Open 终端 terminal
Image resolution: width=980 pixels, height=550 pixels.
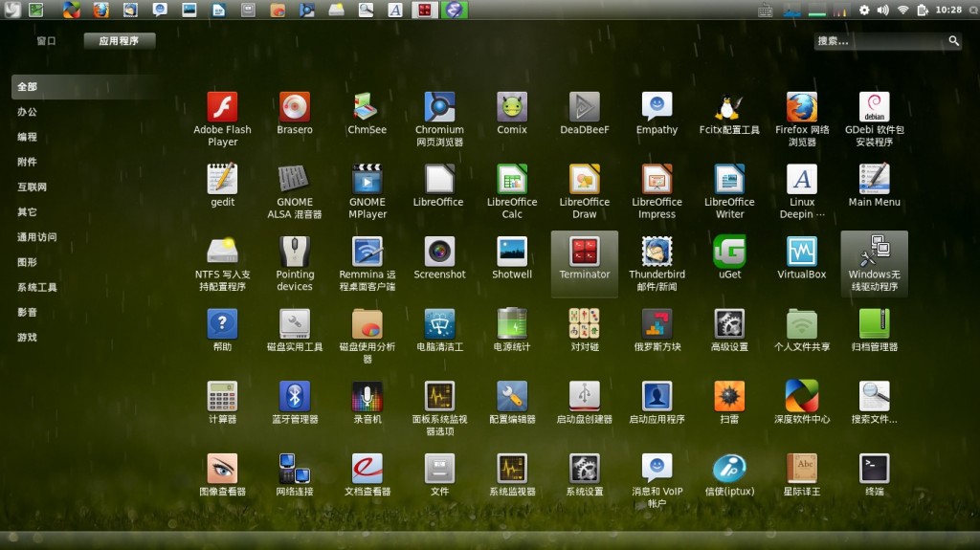[x=875, y=475]
